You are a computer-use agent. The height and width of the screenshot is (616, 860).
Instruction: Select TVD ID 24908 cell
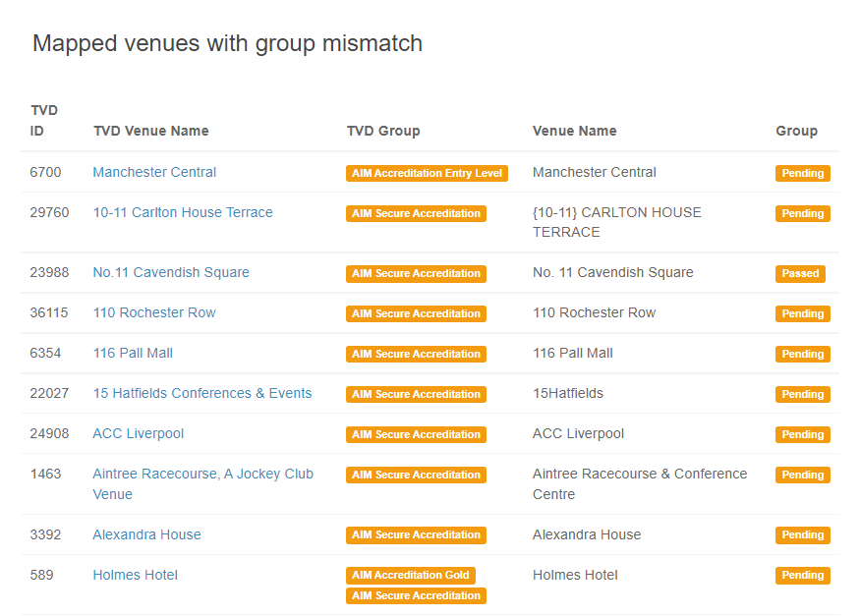[x=49, y=433]
